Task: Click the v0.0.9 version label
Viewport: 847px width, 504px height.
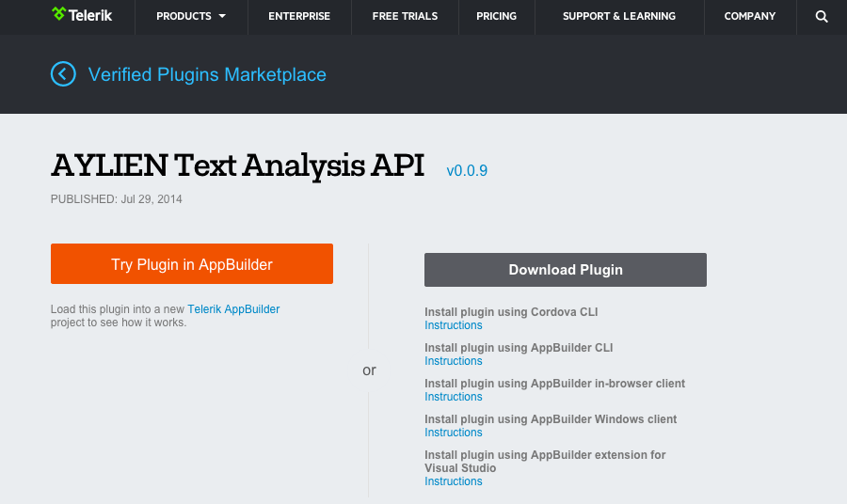Action: point(467,170)
